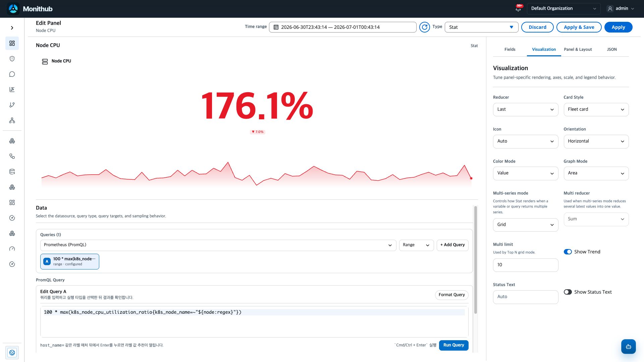Click the notification bell icon
Image resolution: width=644 pixels, height=362 pixels.
pos(518,9)
